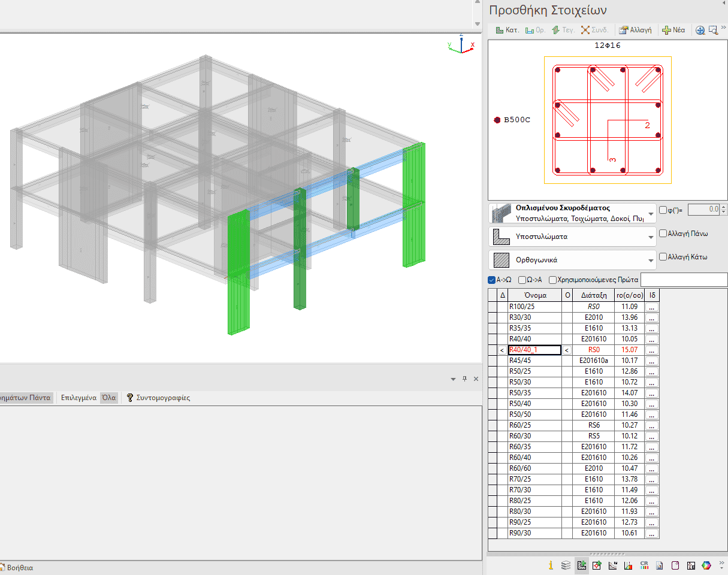Screen dimensions: 728x575
Task: Open the CR color bars panel icon
Action: coord(644,565)
